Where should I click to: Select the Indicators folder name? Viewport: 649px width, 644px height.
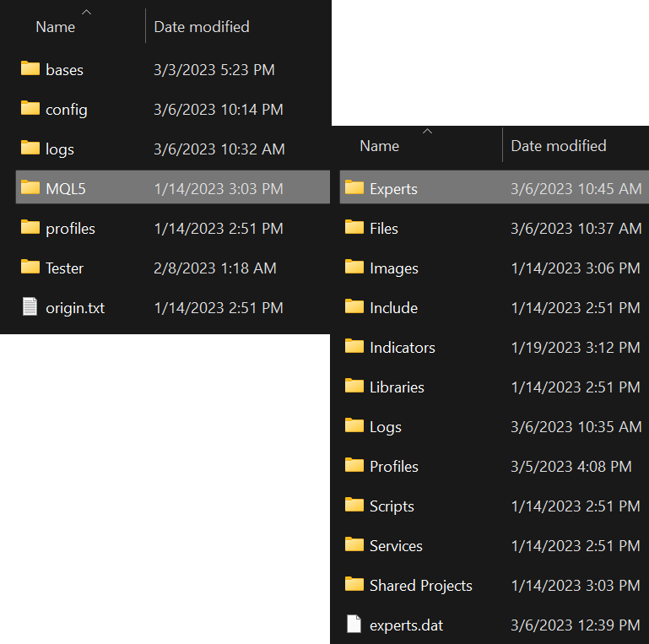(x=403, y=348)
